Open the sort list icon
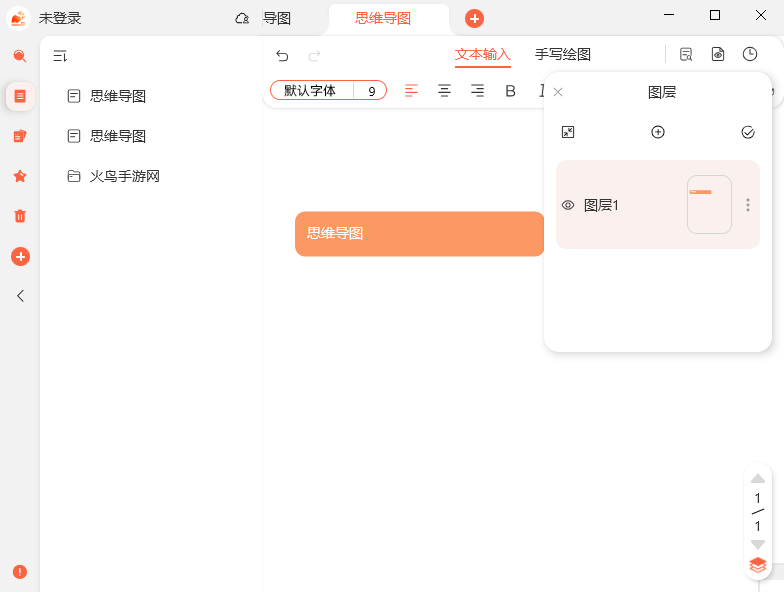The image size is (784, 592). 60,56
